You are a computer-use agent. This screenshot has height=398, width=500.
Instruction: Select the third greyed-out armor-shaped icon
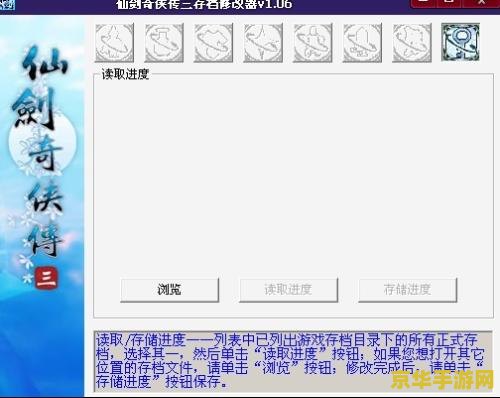point(213,43)
